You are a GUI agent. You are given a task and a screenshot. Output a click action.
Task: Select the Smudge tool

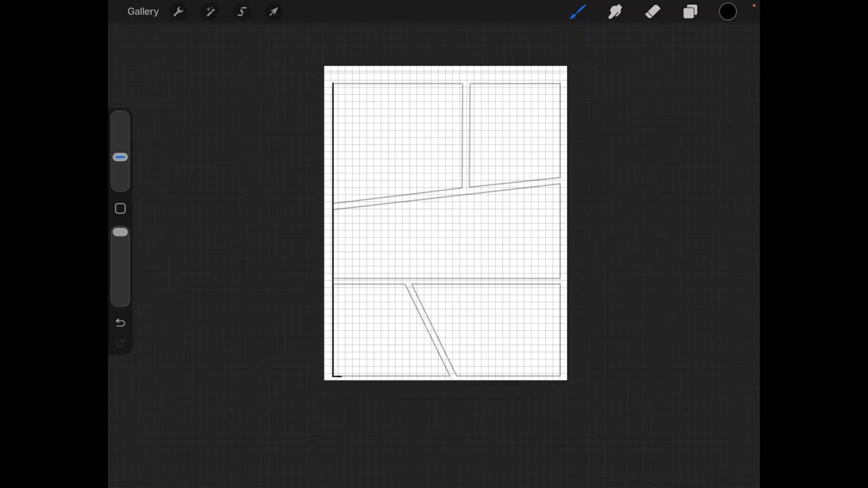coord(615,12)
